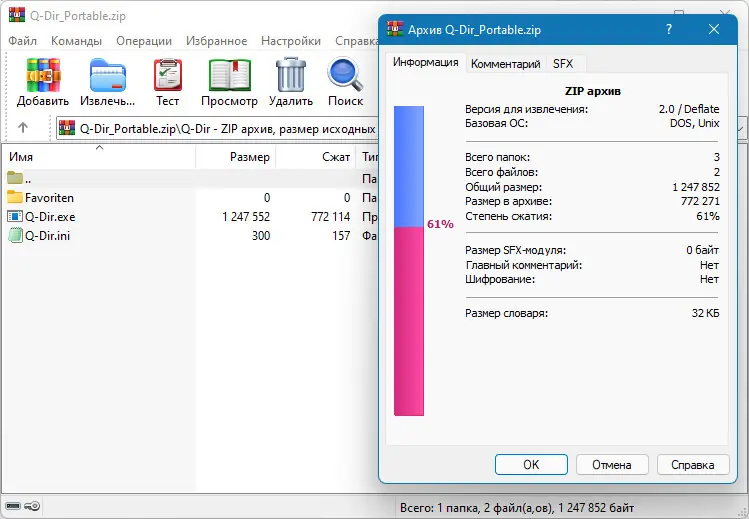Click the disk icon in status bar
This screenshot has height=519, width=749.
pyautogui.click(x=13, y=506)
